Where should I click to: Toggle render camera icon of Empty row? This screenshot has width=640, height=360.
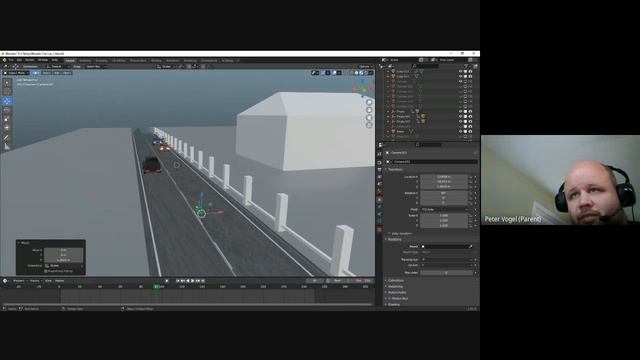click(470, 111)
